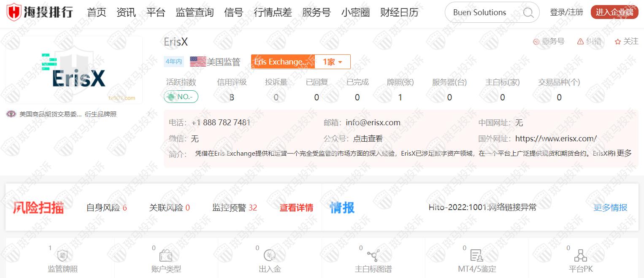Click the ErisX logo thumbnail
This screenshot has width=644, height=278.
74,70
